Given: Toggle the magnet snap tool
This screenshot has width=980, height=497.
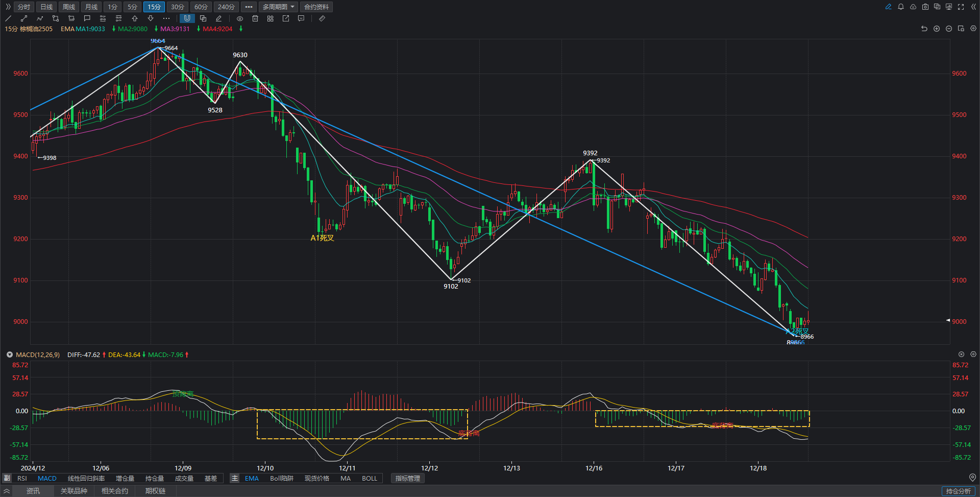Looking at the screenshot, I should click(x=187, y=18).
